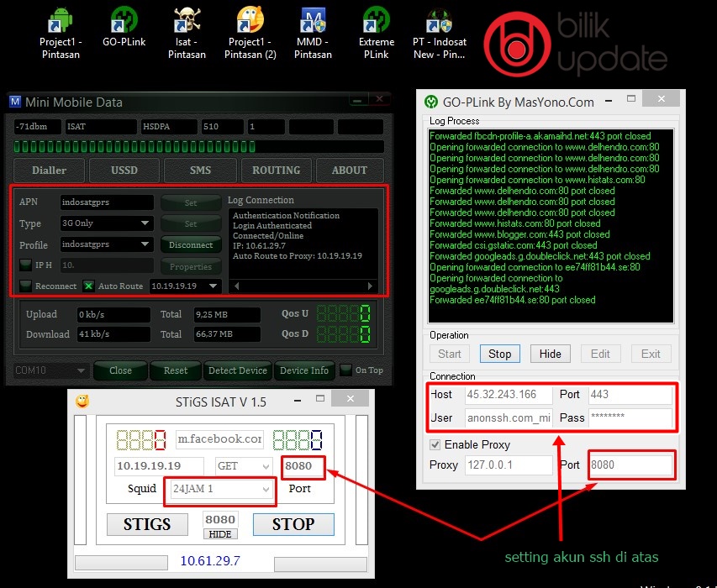Image resolution: width=717 pixels, height=588 pixels.
Task: Open the ABOUT tab
Action: pos(350,171)
